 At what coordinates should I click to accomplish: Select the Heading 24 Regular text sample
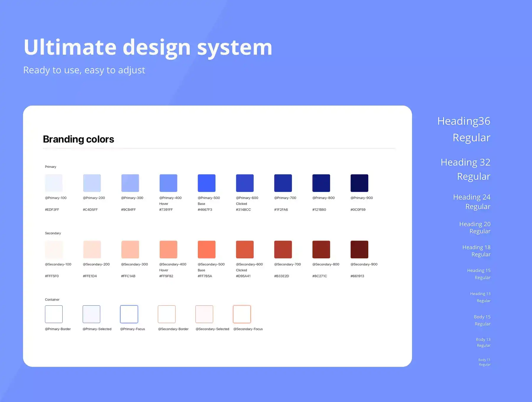coord(471,202)
